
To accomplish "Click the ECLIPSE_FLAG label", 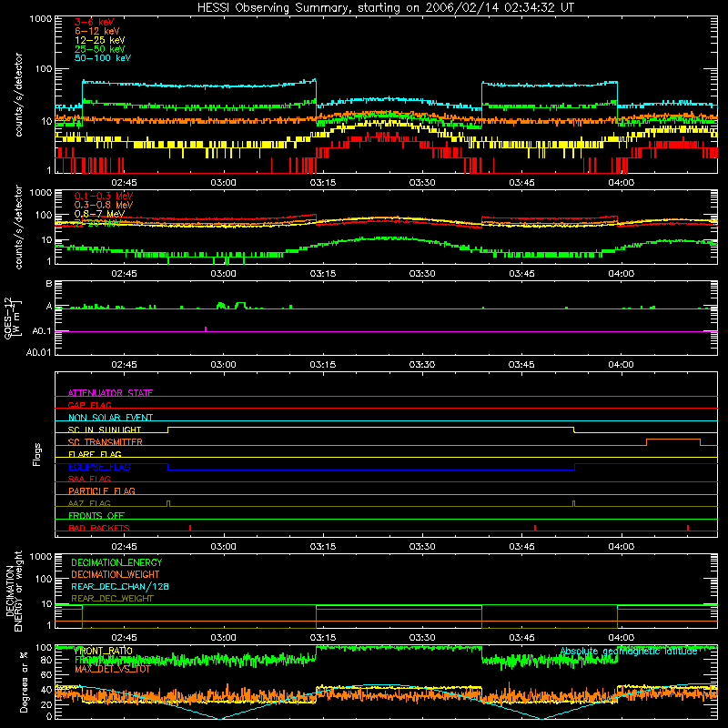I will (99, 467).
